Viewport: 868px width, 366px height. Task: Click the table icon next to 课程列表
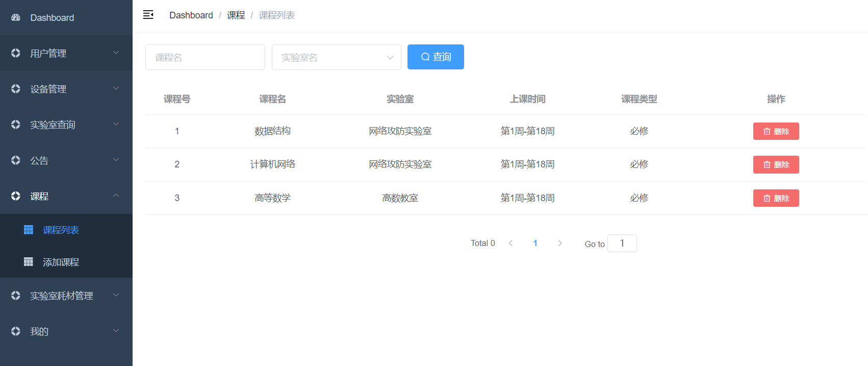point(29,230)
